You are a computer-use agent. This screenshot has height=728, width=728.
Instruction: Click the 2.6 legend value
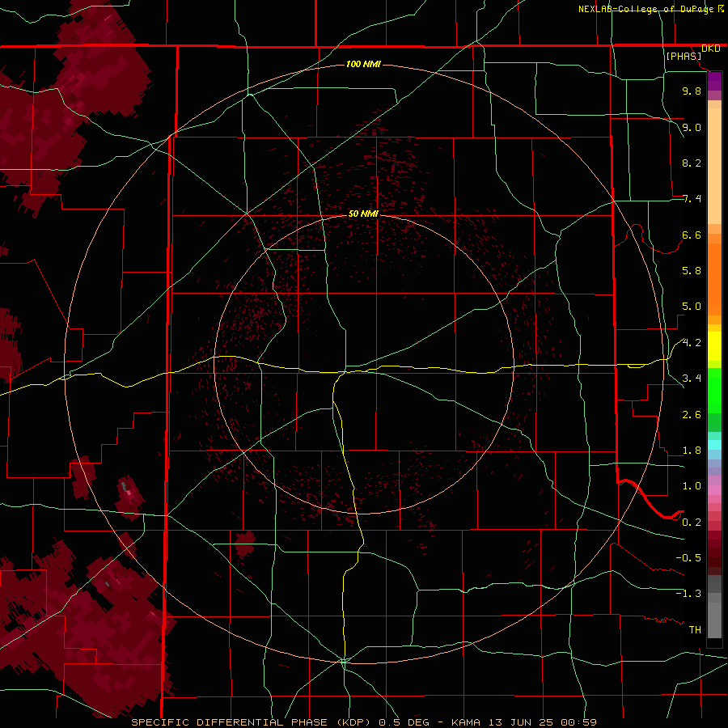pos(692,415)
